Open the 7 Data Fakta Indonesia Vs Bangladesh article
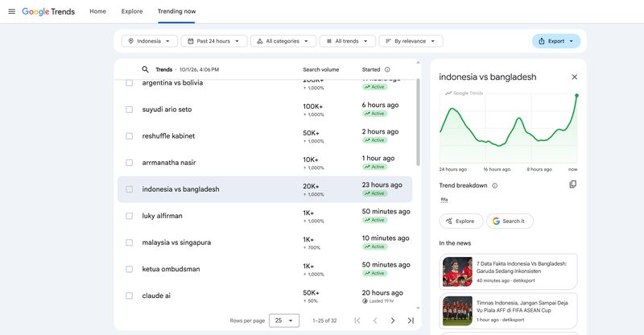644x335 pixels. [x=509, y=271]
